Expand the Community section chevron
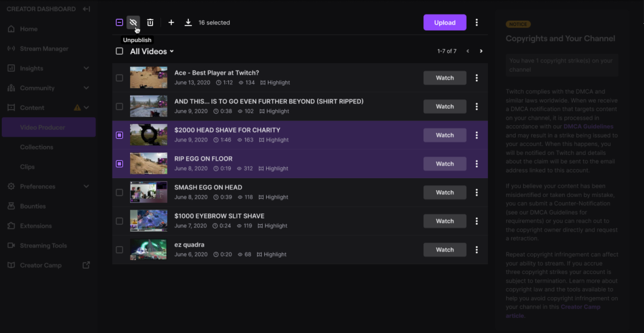644x333 pixels. (x=86, y=88)
